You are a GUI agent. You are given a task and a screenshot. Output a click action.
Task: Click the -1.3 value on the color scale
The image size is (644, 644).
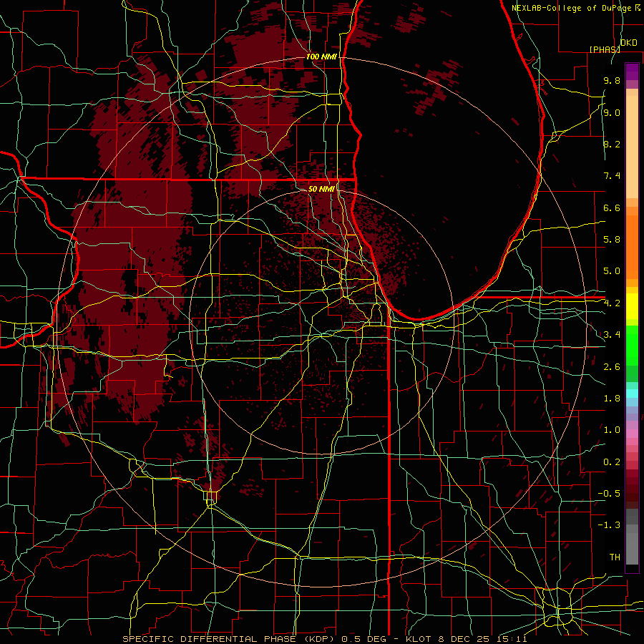click(609, 525)
